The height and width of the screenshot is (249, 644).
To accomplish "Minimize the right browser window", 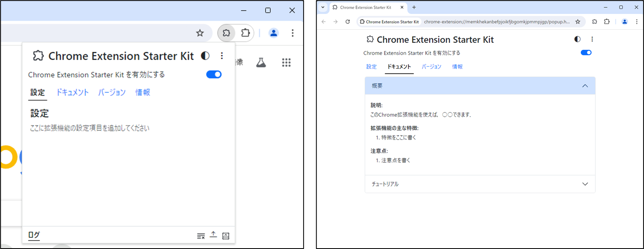I will [x=606, y=7].
